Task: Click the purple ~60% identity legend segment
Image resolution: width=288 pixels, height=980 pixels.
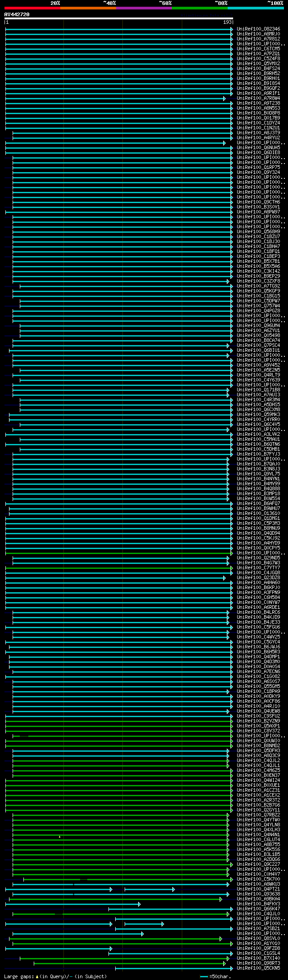Action: pos(144,8)
